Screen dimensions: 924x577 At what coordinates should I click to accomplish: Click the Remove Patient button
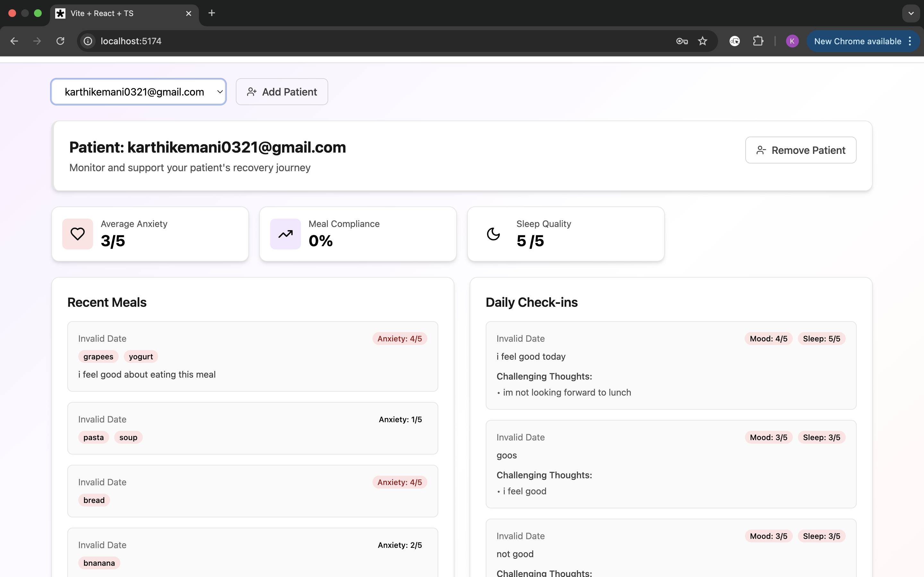pos(801,150)
